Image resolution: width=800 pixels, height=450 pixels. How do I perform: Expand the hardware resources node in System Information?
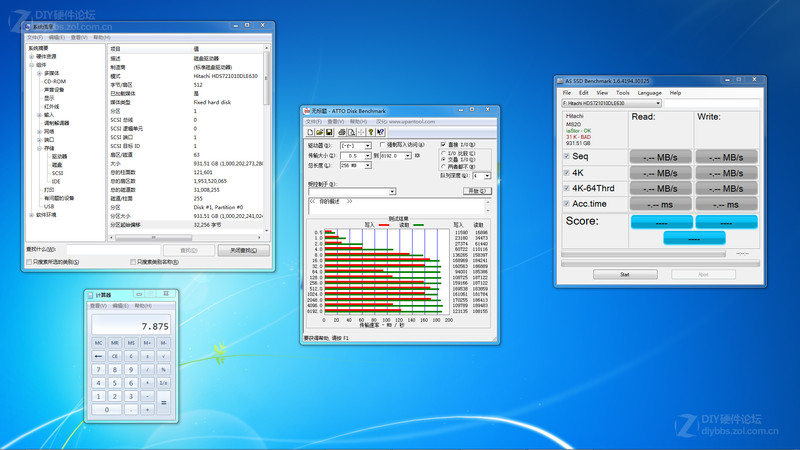tap(32, 57)
